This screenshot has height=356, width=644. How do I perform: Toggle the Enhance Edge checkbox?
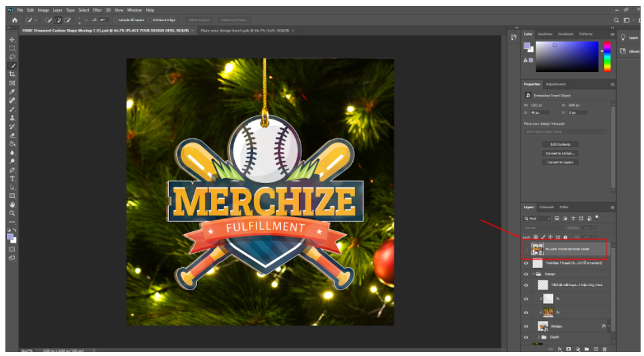[x=150, y=20]
